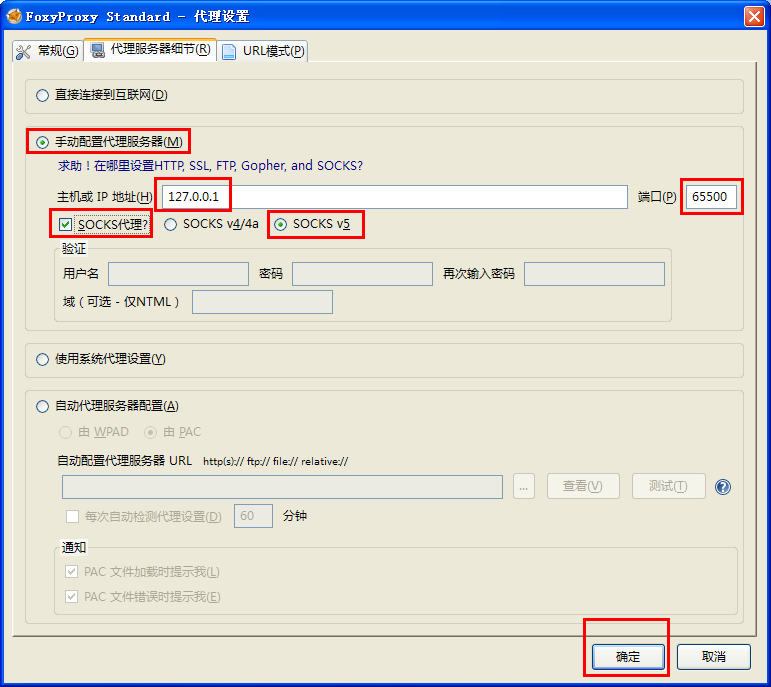
Task: Click the 主机或 IP 地址(H) label
Action: pos(105,197)
